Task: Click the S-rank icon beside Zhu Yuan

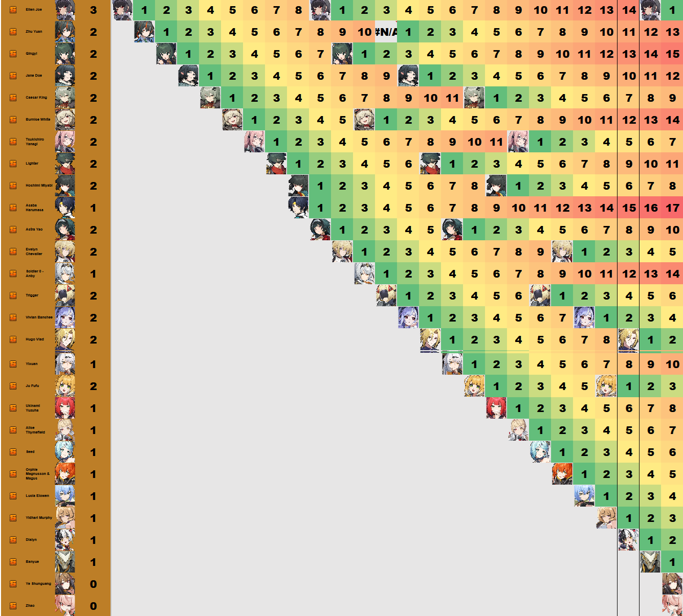Action: point(13,32)
